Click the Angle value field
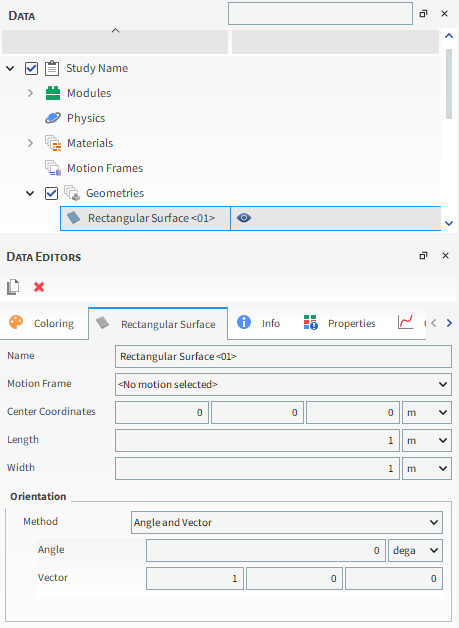459x628 pixels. (266, 550)
